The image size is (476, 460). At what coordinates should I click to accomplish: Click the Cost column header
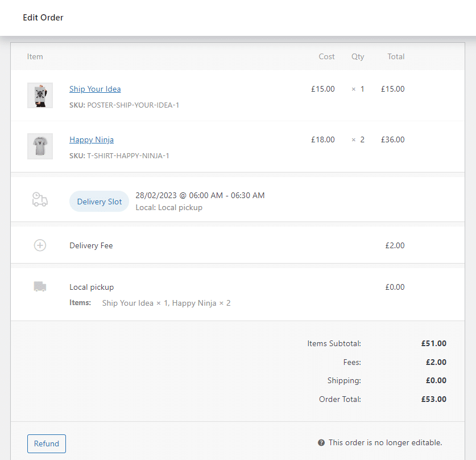pyautogui.click(x=326, y=56)
